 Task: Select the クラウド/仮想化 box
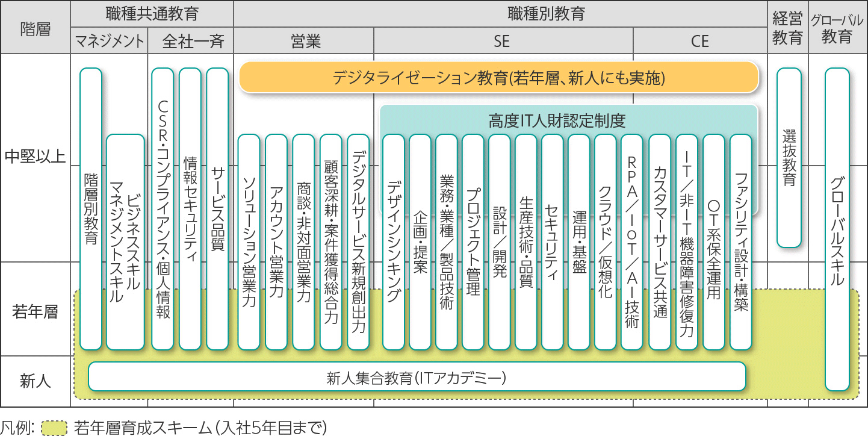tap(606, 242)
